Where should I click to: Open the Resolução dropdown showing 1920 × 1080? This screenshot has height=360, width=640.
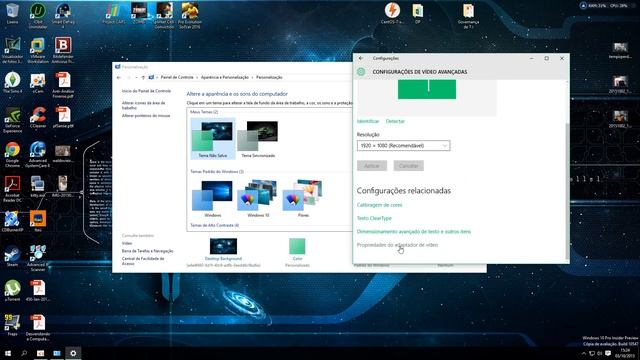click(x=403, y=146)
